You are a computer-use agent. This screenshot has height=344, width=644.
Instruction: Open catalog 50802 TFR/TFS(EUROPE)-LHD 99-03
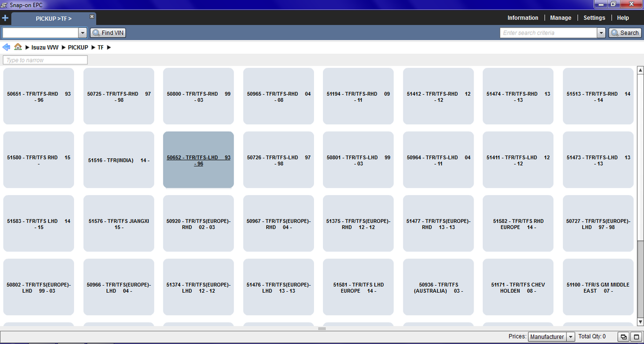[x=39, y=287]
